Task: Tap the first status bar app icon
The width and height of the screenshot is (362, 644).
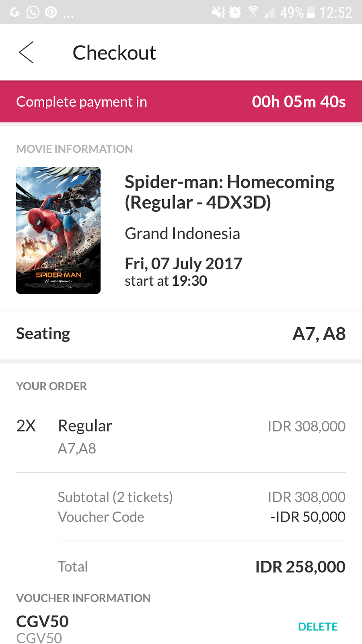Action: pyautogui.click(x=15, y=12)
